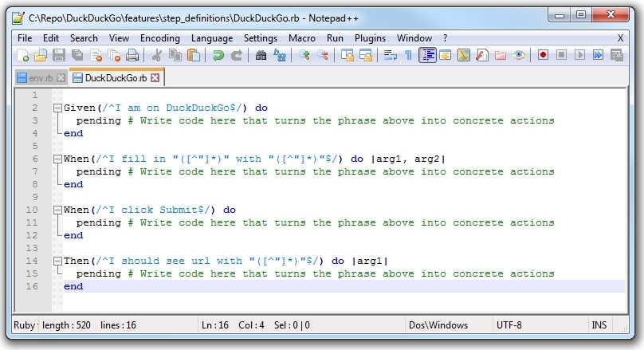644x350 pixels.
Task: Open the Settings menu
Action: point(261,38)
